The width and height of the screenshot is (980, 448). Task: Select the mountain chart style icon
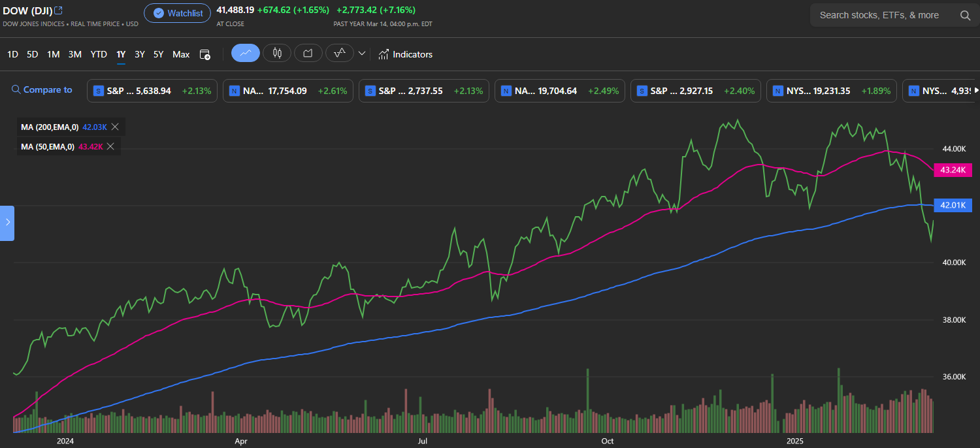[308, 53]
